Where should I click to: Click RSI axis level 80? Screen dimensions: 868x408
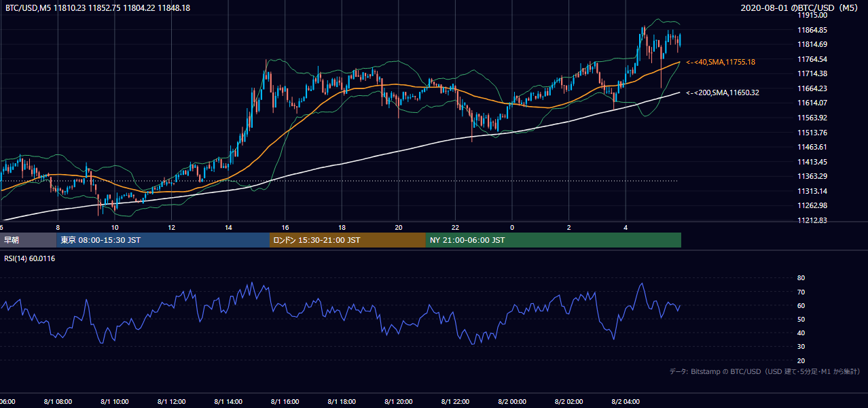point(801,278)
